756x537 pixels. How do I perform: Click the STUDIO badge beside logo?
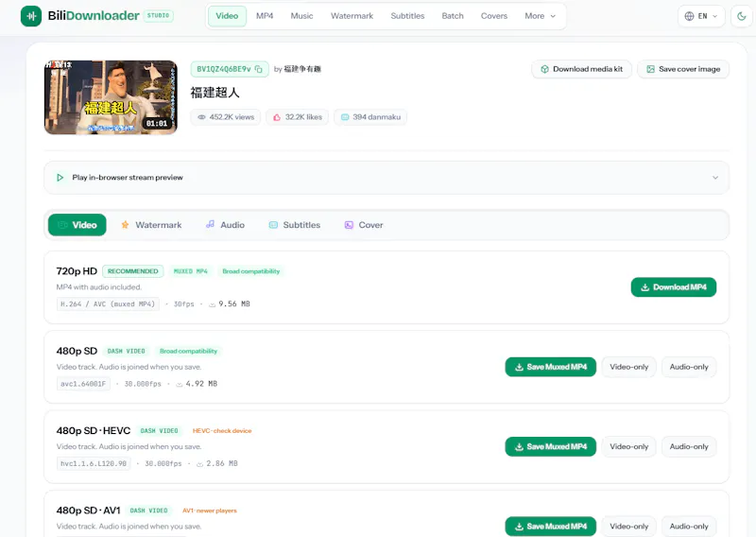(158, 16)
